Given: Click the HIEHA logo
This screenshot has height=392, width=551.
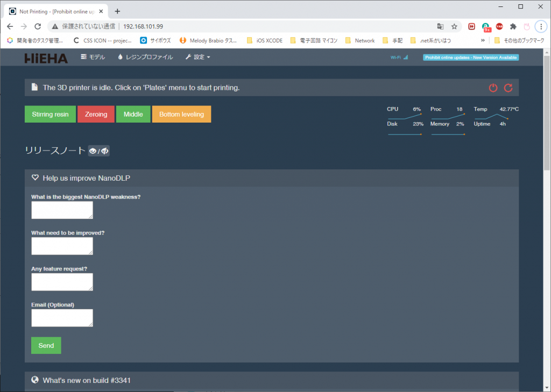Looking at the screenshot, I should [x=46, y=58].
